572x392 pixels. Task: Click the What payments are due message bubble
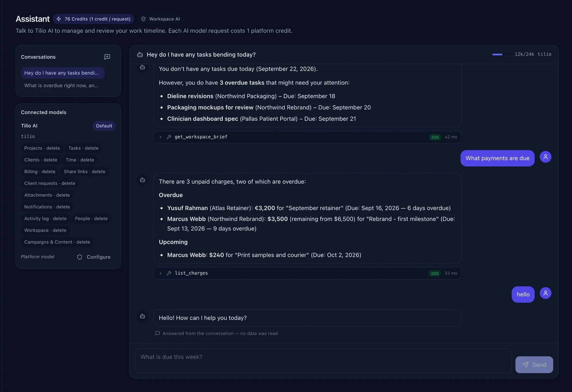coord(497,158)
